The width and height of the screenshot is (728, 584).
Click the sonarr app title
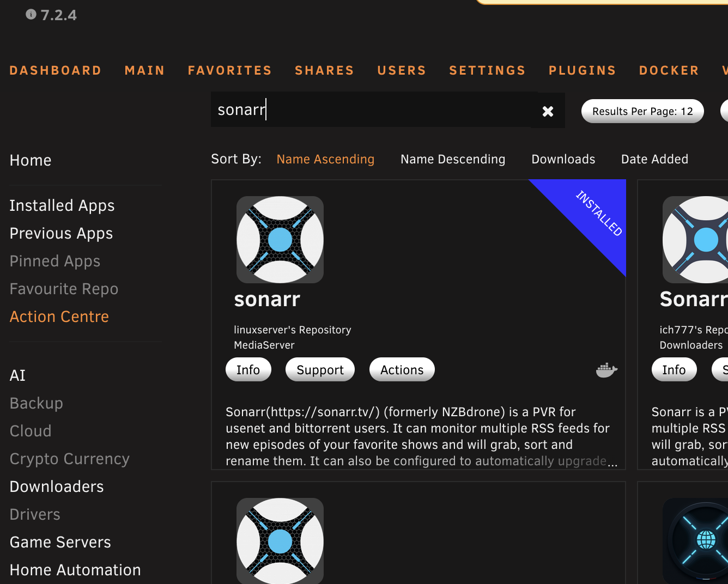pos(267,300)
